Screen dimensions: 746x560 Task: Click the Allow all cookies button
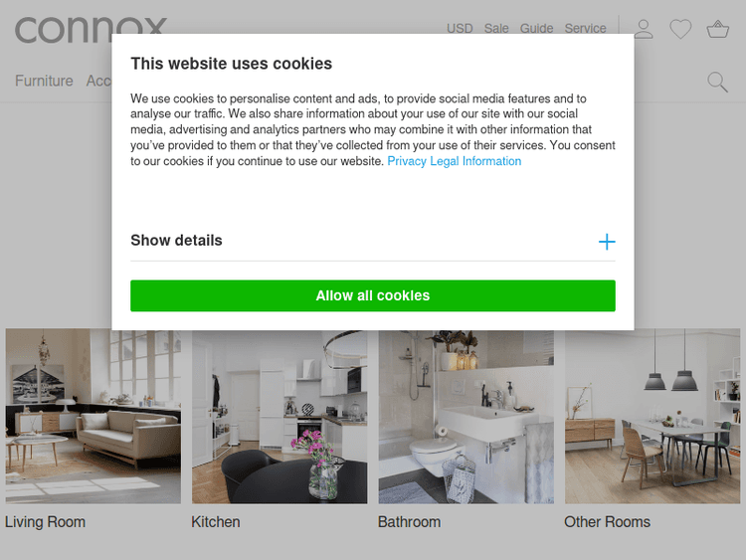coord(373,295)
